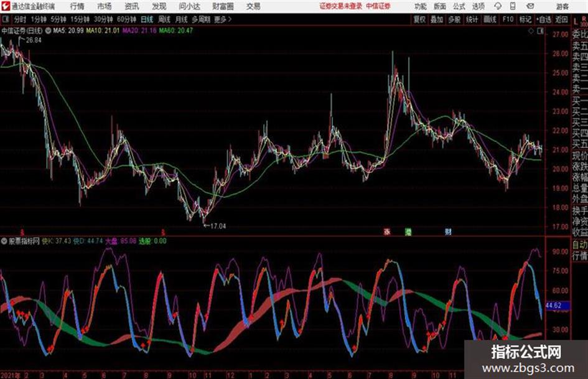This screenshot has height=379, width=588.
Task: Click the 标记 mark toolbar button
Action: (x=525, y=19)
